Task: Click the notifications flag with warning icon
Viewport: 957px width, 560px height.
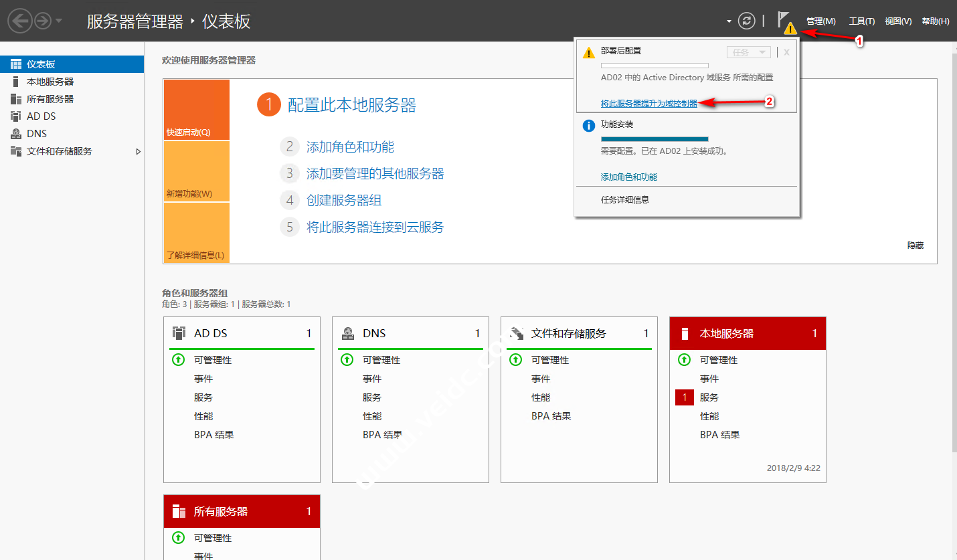Action: (785, 21)
